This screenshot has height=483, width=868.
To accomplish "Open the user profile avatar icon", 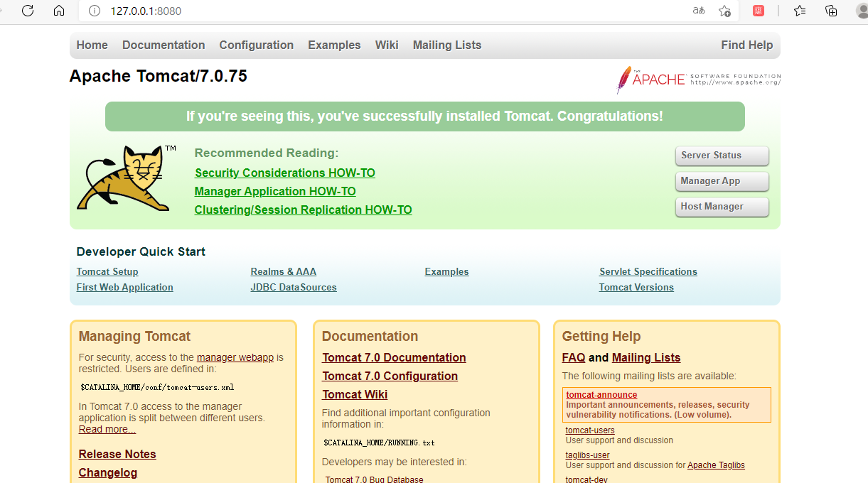I will 862,11.
